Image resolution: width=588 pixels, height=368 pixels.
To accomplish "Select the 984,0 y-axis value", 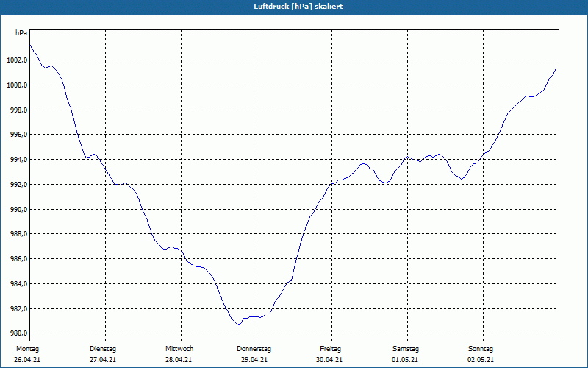I will point(18,283).
